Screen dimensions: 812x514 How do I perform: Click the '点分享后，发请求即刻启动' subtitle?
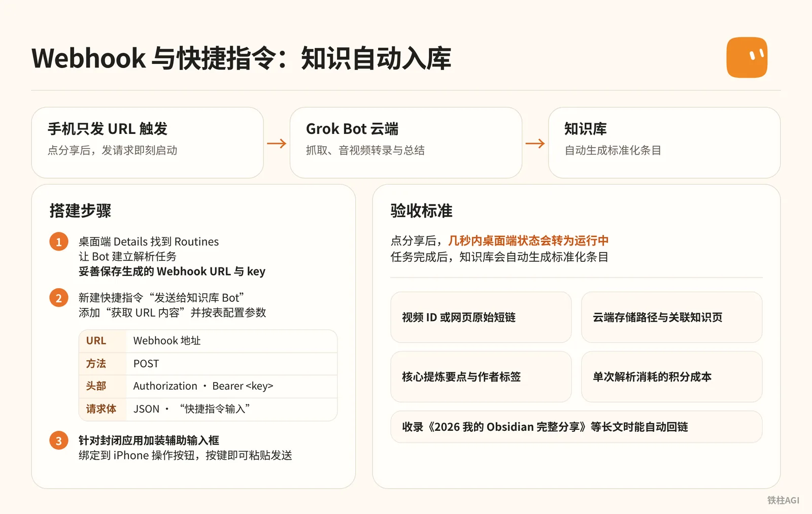tap(113, 150)
